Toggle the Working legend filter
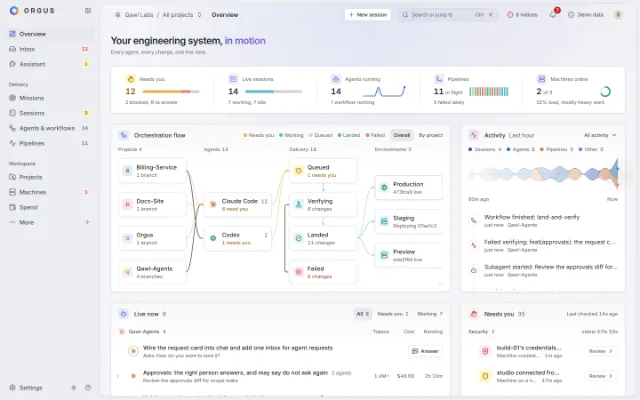The image size is (640, 400). coord(291,135)
